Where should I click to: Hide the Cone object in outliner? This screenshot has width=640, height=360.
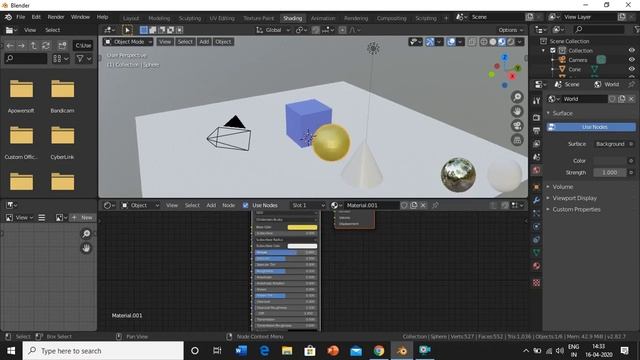click(631, 69)
